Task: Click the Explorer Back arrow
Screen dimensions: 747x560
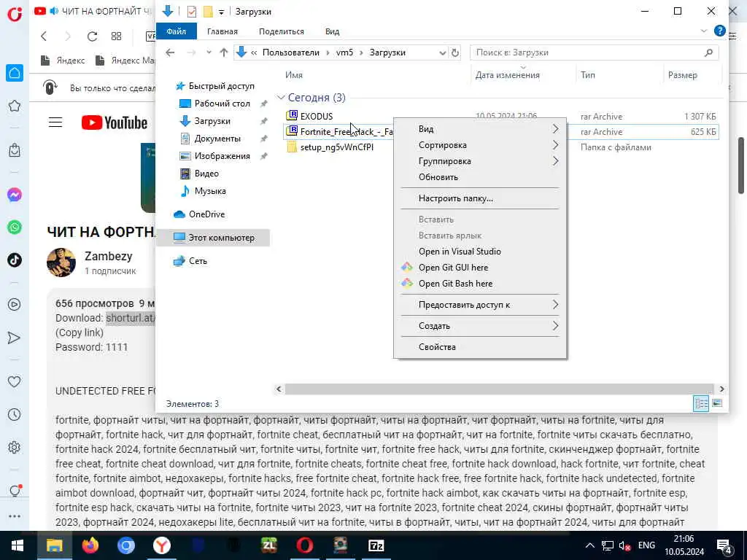Action: click(170, 52)
